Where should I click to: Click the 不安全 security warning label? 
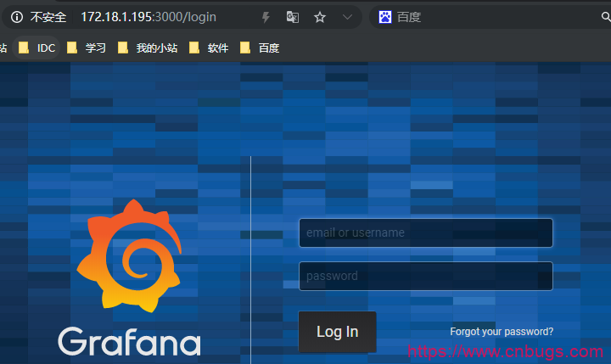coord(48,17)
